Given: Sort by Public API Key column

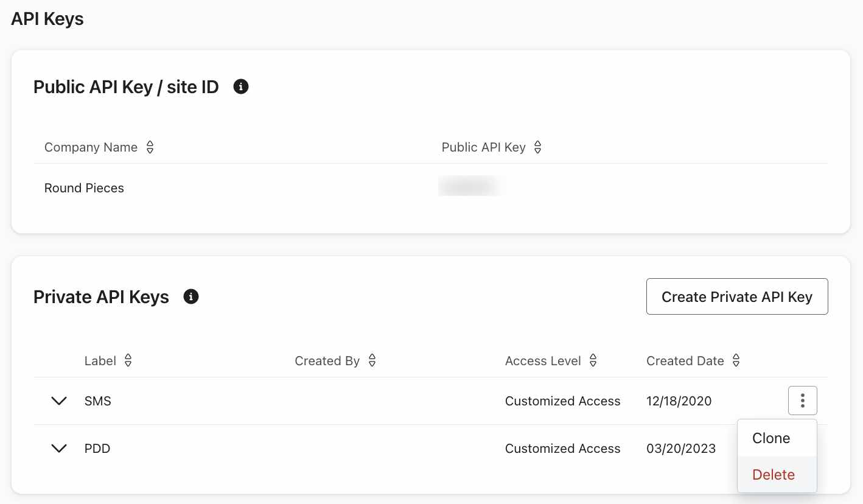Looking at the screenshot, I should [x=537, y=147].
